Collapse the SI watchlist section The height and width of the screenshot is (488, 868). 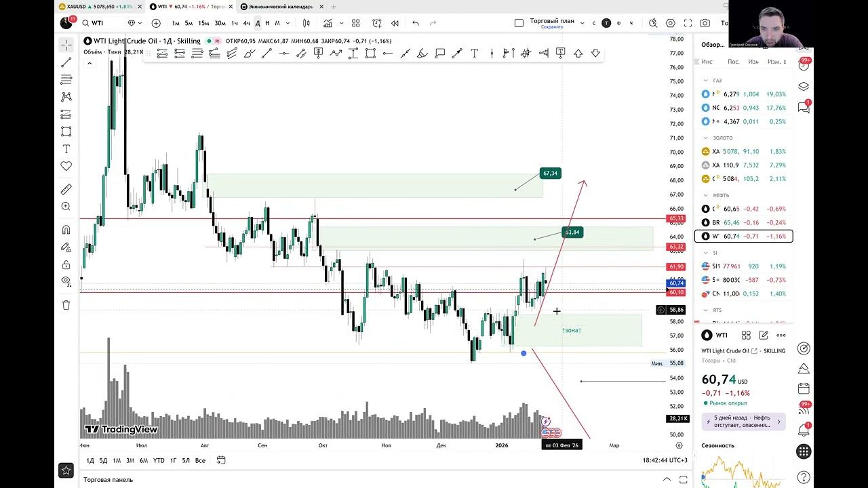706,253
